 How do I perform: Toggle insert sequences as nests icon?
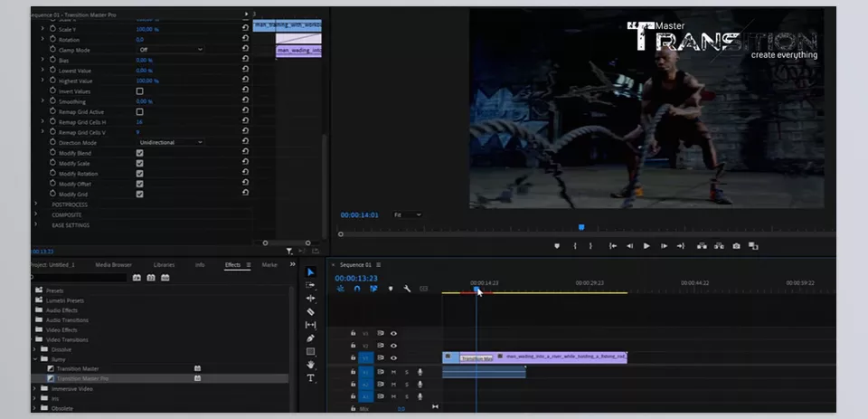pos(341,289)
